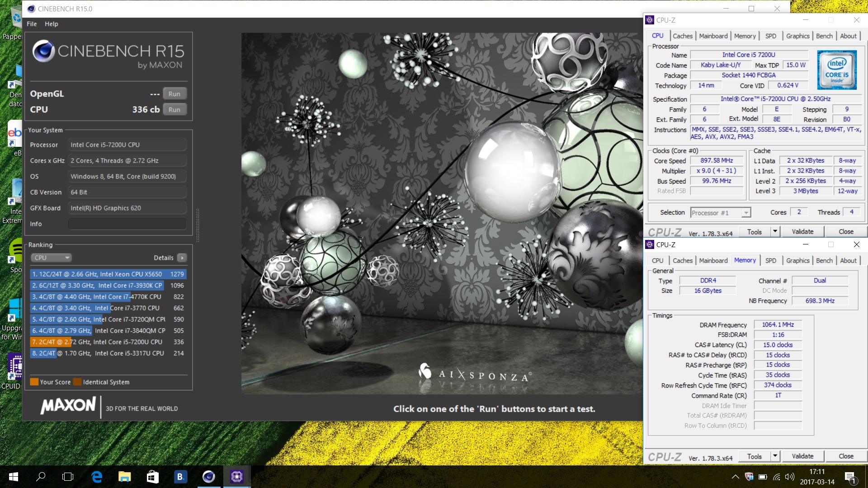Viewport: 868px width, 488px height.
Task: Click top CPU-Z title bar app icon
Action: pyautogui.click(x=650, y=20)
